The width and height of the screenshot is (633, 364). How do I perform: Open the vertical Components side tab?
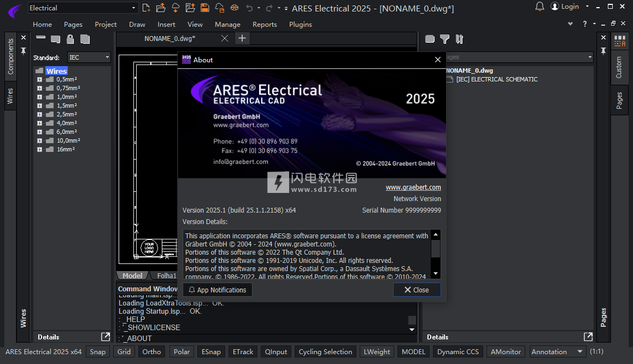10,56
